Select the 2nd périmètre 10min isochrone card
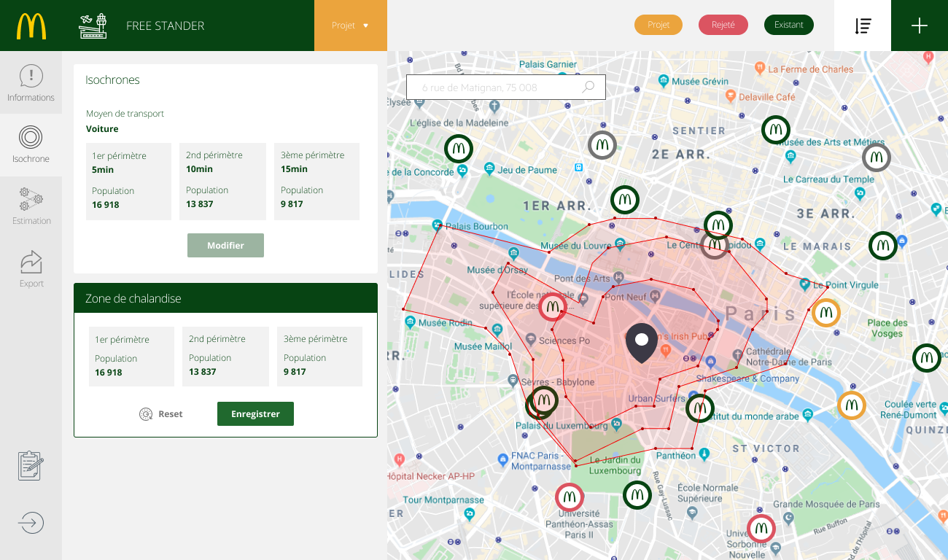Screen dimensions: 948x560 pos(222,182)
